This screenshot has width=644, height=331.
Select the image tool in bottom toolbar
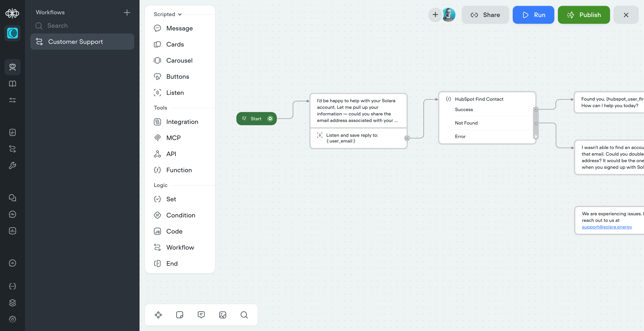[x=222, y=315]
